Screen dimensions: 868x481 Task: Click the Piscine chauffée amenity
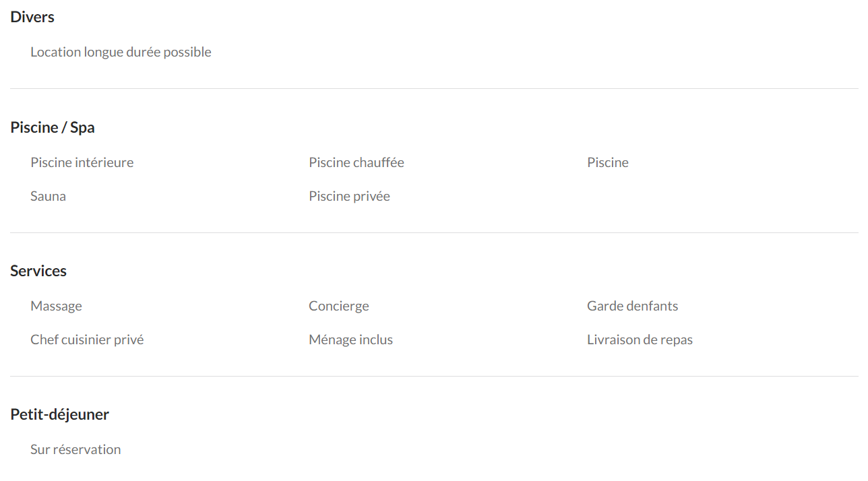[356, 162]
